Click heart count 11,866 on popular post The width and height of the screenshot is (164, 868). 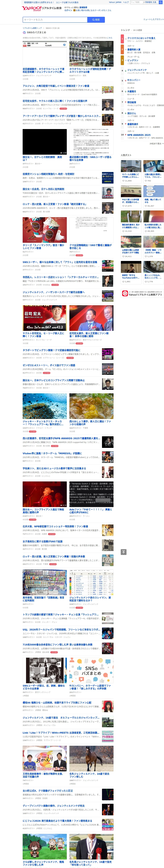pos(127,181)
